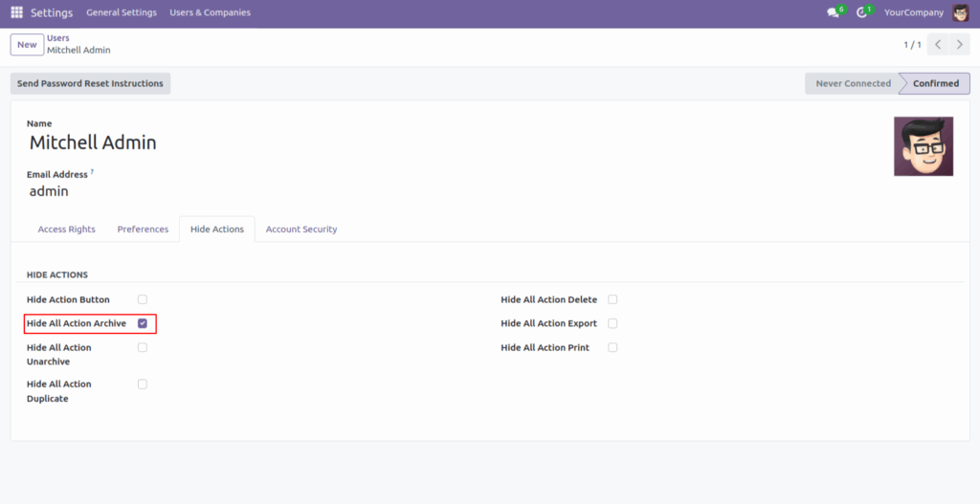The image size is (980, 504).
Task: Select the Confirmed status
Action: click(x=935, y=83)
